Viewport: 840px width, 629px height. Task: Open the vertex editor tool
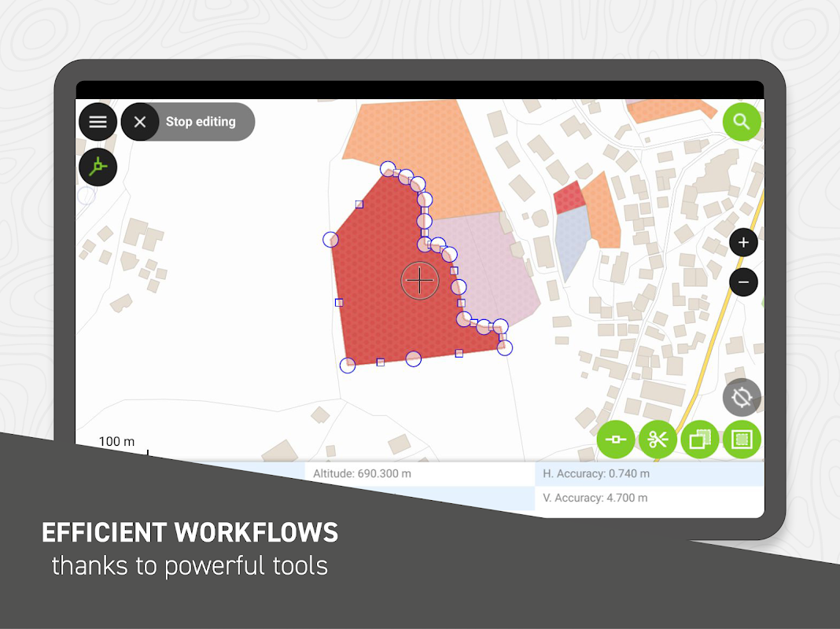pos(98,167)
